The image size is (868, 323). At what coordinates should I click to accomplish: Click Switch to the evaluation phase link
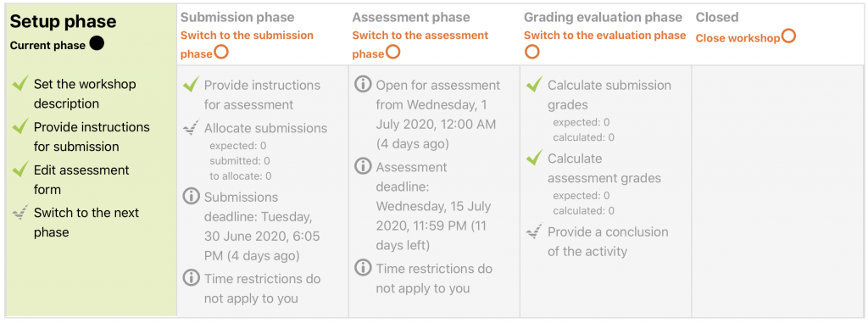coord(605,36)
